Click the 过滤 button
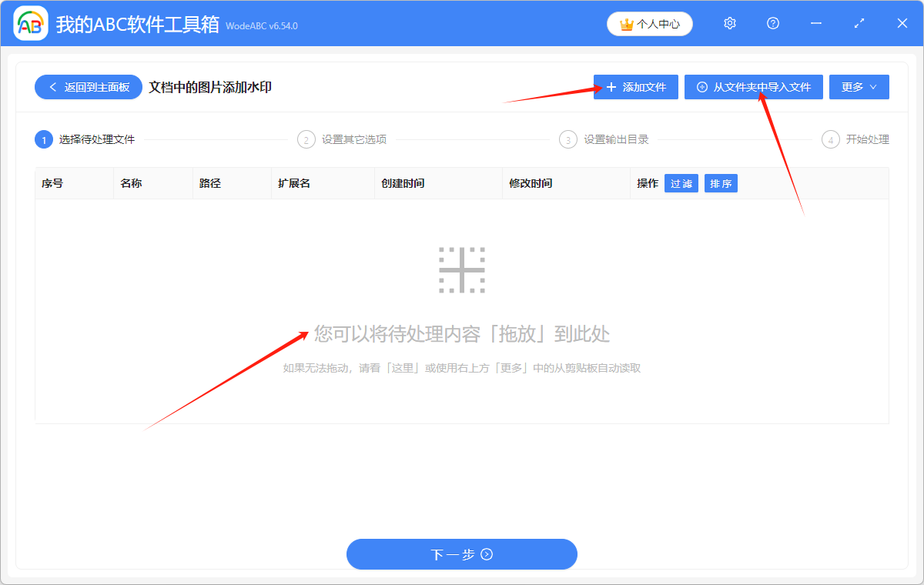The width and height of the screenshot is (924, 585). [x=681, y=183]
